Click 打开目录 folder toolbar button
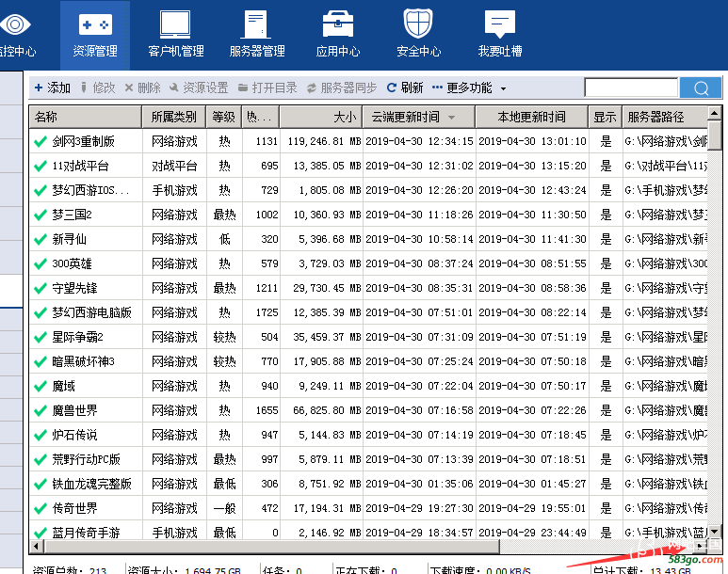 click(x=267, y=88)
